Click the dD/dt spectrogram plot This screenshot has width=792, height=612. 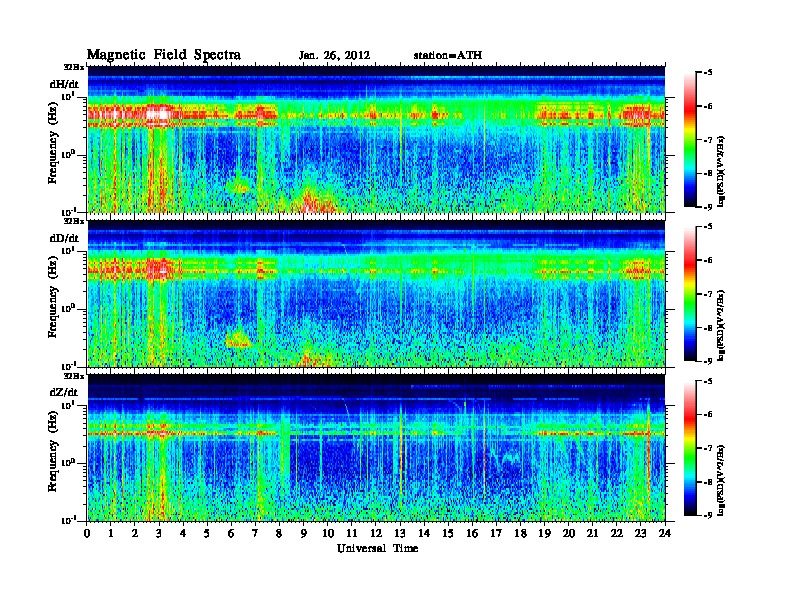click(376, 293)
